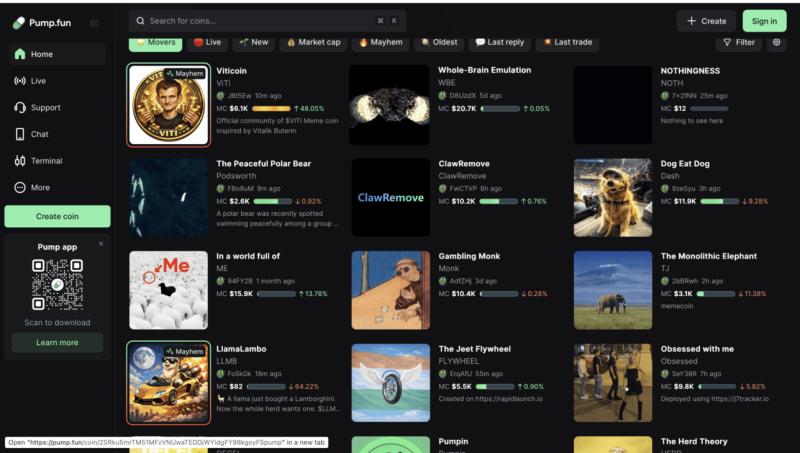Open the Dog Eat Dog coin thumbnail

[612, 197]
